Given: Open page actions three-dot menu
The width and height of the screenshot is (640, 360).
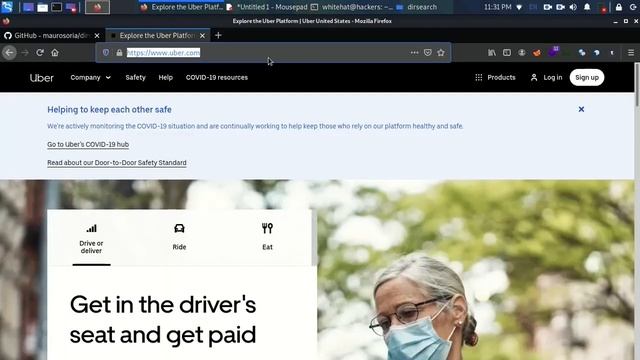Looking at the screenshot, I should pos(414,53).
